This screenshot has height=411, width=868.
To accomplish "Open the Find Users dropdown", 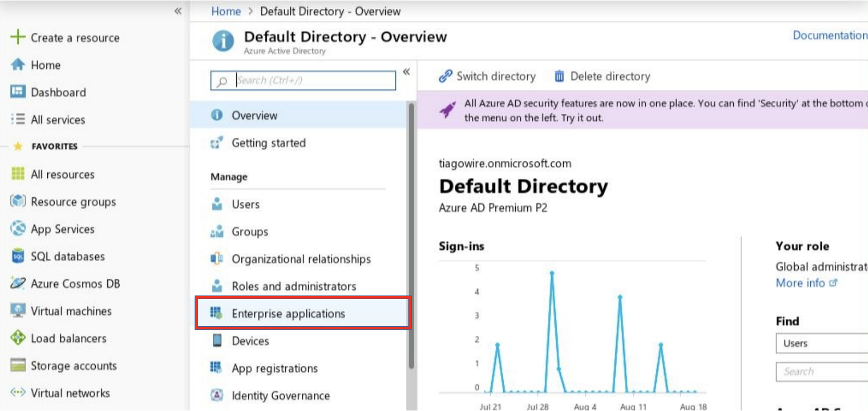I will tap(822, 343).
